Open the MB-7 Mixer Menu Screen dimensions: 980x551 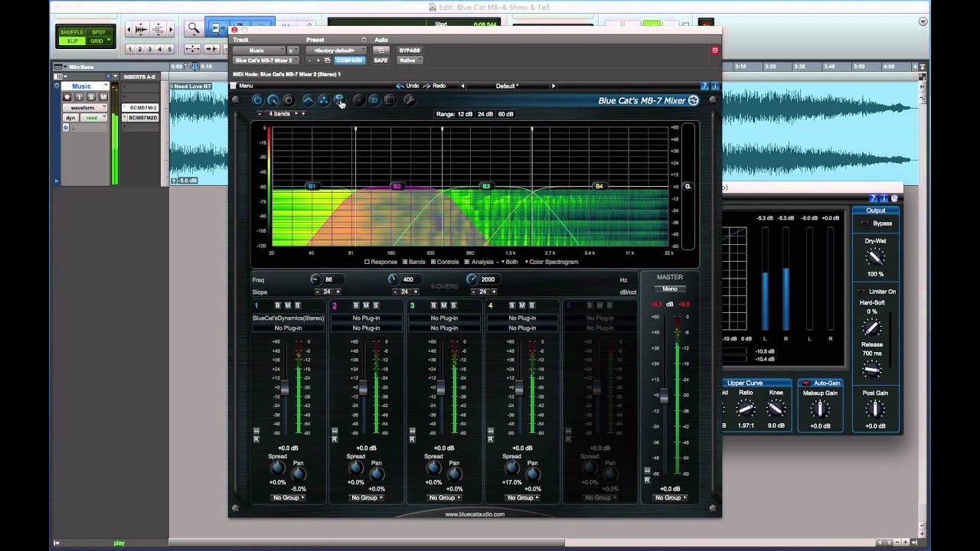[243, 86]
